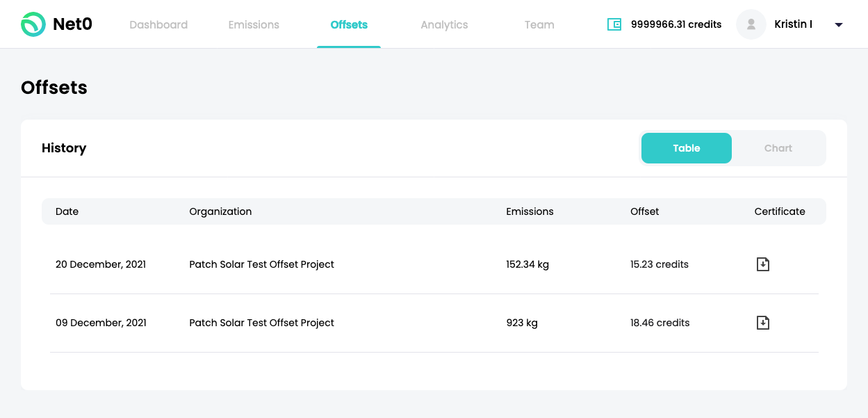
Task: Navigate to the Team tab
Action: (539, 24)
